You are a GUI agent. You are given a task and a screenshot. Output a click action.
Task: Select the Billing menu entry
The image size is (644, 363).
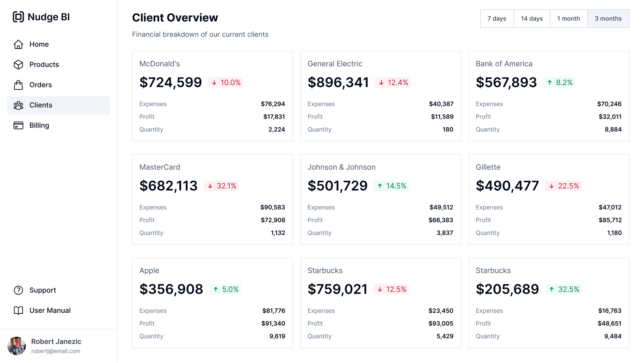[x=39, y=125]
